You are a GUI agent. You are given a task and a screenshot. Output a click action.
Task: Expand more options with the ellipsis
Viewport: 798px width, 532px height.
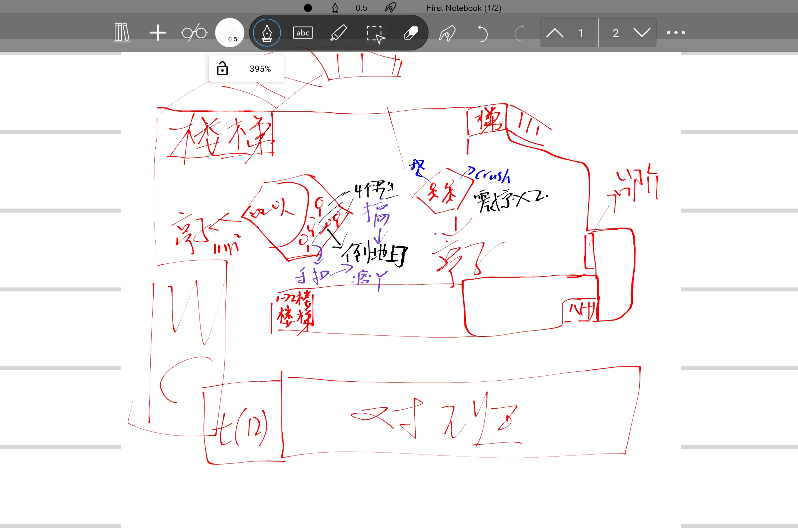pos(675,33)
